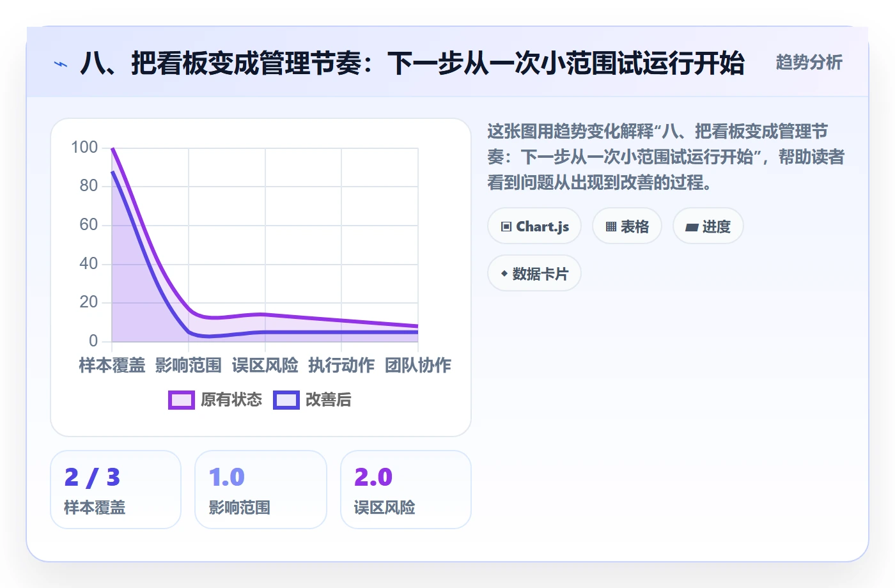
Task: Click the diamond icon in 数据卡片 tag
Action: (504, 274)
